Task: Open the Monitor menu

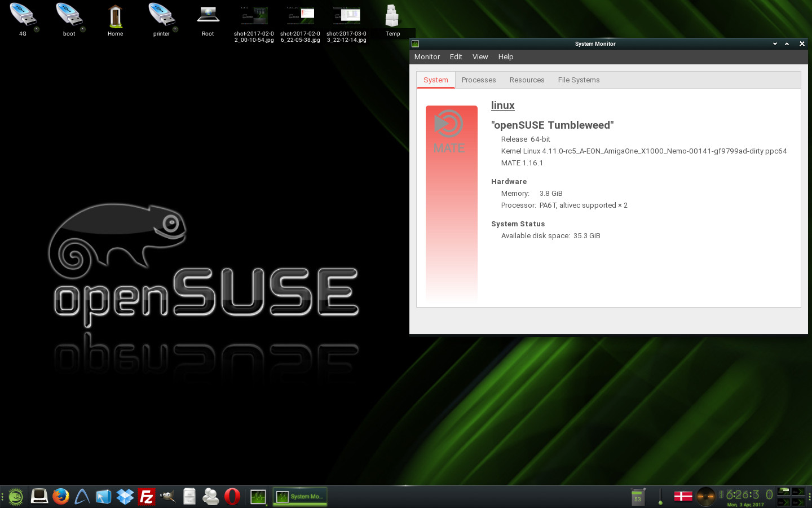Action: tap(427, 57)
